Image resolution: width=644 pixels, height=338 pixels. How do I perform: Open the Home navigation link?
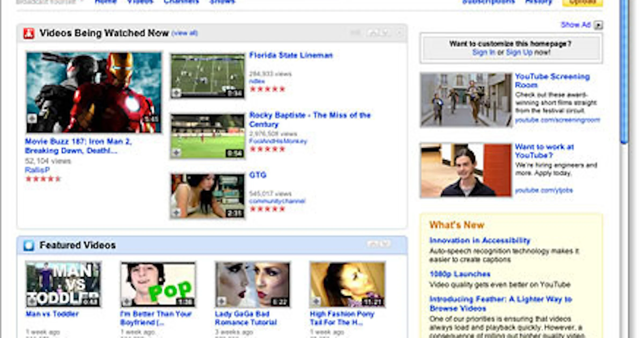tap(106, 2)
